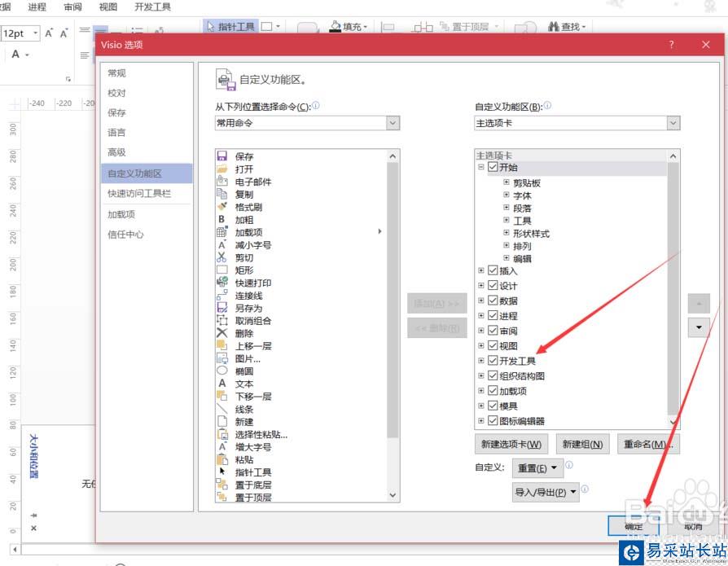This screenshot has height=566, width=728.
Task: Click the 重命名 button
Action: pos(648,445)
